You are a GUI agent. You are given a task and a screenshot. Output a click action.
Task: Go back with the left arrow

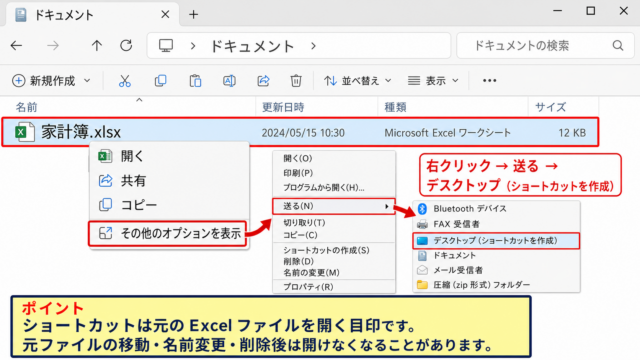[16, 45]
